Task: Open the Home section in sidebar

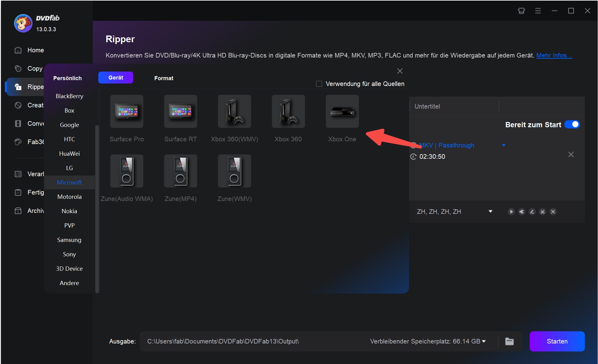Action: [x=29, y=50]
